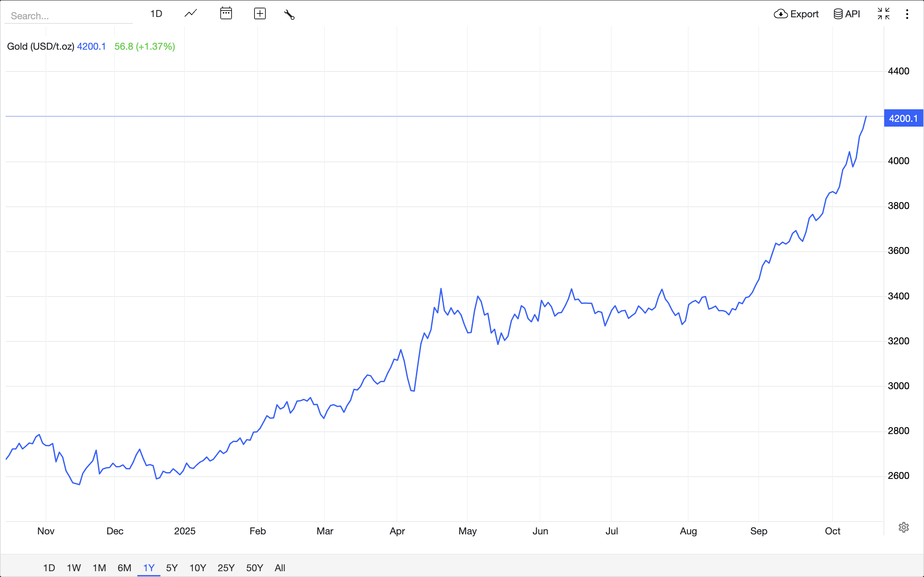This screenshot has width=924, height=577.
Task: Click the Gold (USD/t.oz) series title
Action: 40,46
